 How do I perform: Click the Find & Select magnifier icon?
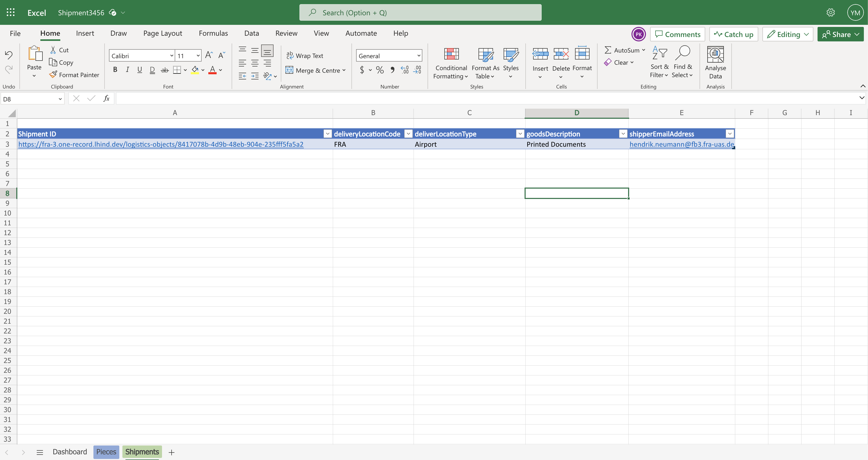683,53
